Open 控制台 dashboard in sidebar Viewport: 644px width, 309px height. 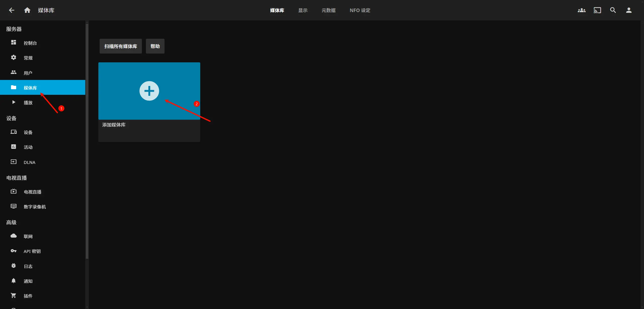coord(30,43)
